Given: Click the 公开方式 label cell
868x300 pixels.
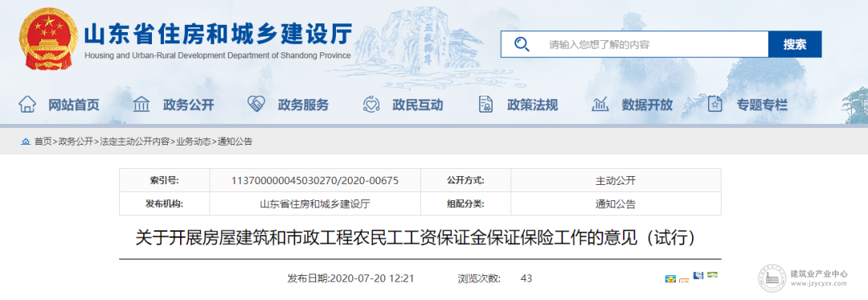Looking at the screenshot, I should click(465, 180).
